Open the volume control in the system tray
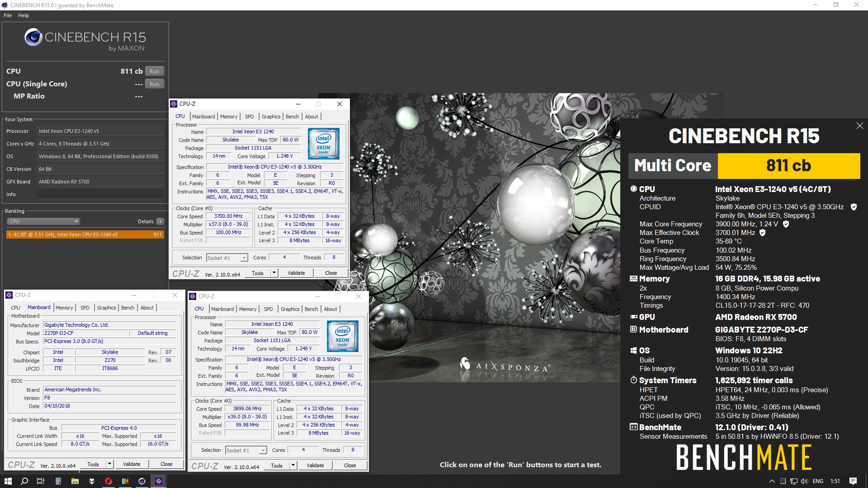 pos(804,481)
